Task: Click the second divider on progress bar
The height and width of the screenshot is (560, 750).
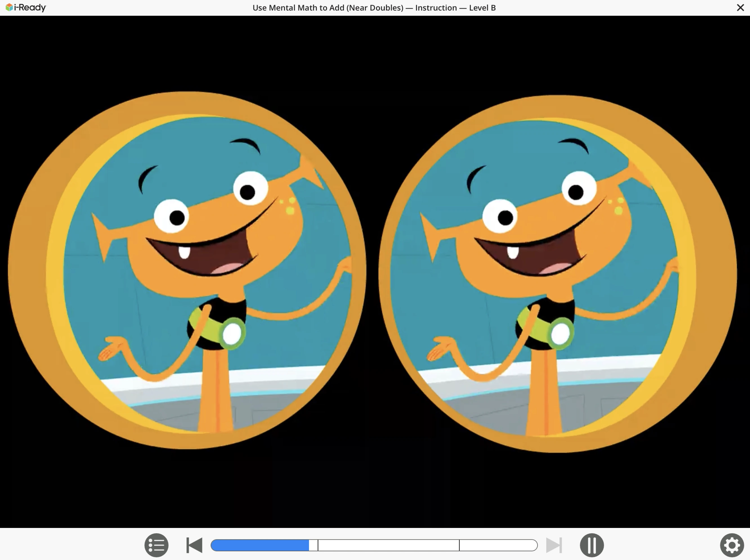Action: (x=459, y=545)
